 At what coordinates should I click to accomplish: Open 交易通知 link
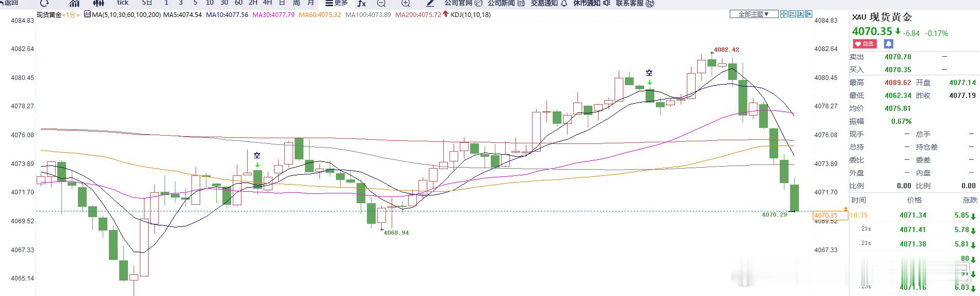(549, 3)
